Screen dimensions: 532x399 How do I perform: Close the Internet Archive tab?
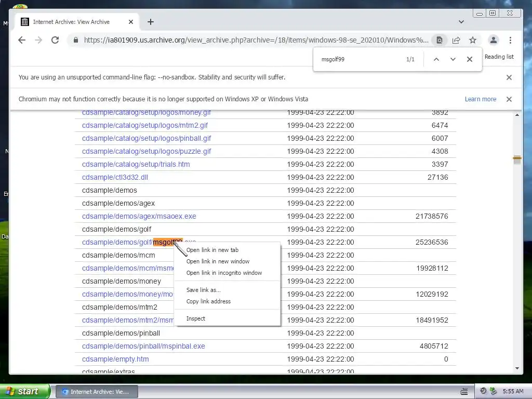(131, 22)
